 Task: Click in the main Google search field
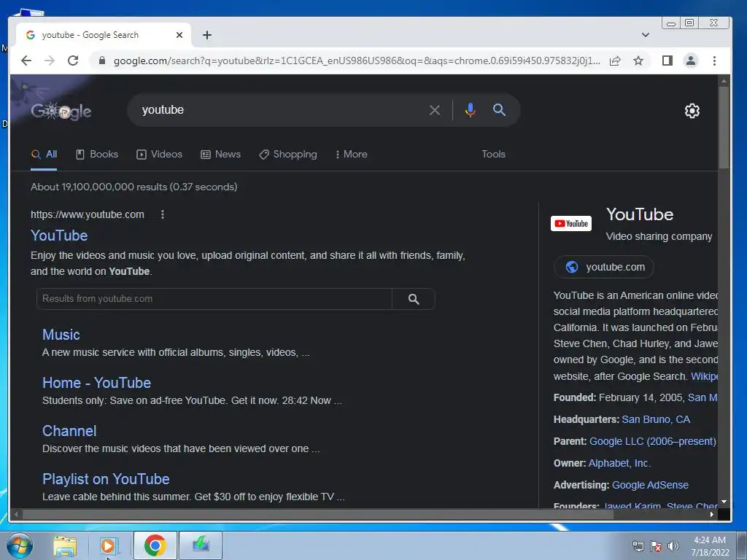(x=281, y=110)
